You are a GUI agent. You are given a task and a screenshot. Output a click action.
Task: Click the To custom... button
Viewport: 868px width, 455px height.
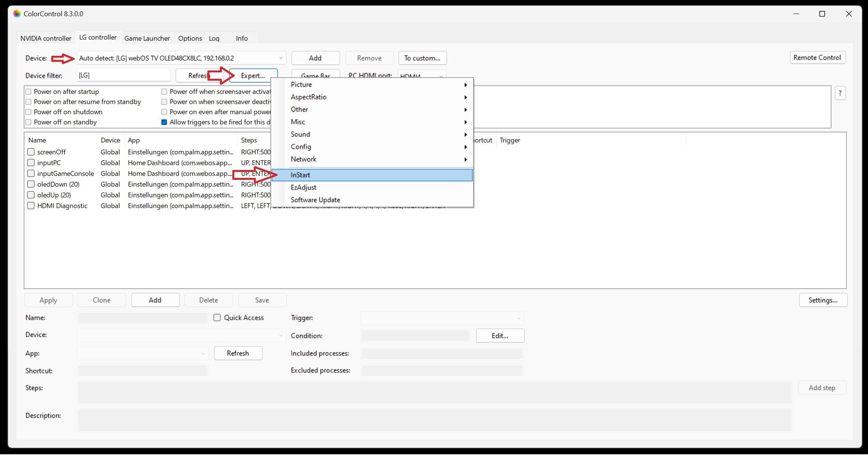point(422,58)
